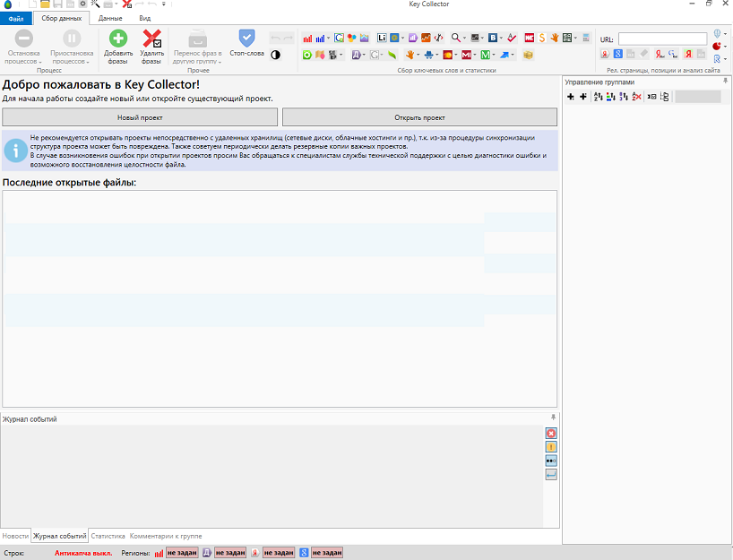Screen dimensions: 733x560
Task: Click the first plus add group icon
Action: (570, 97)
